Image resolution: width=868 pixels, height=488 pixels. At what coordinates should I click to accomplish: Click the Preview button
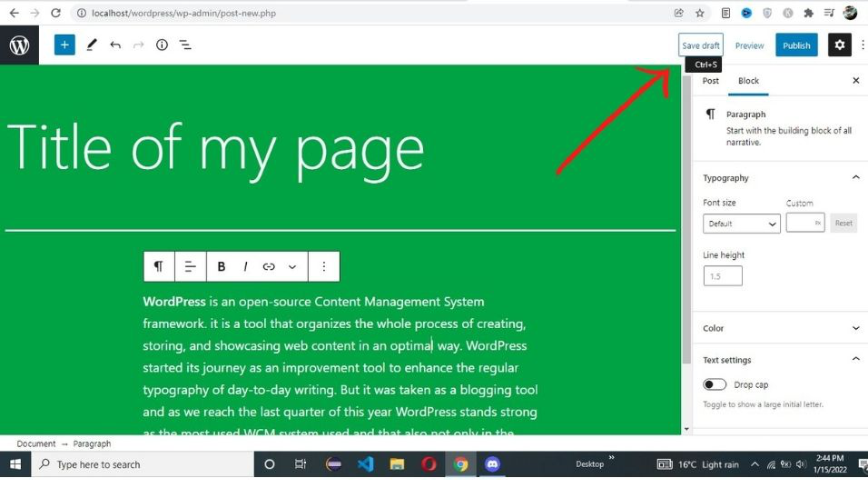tap(750, 45)
